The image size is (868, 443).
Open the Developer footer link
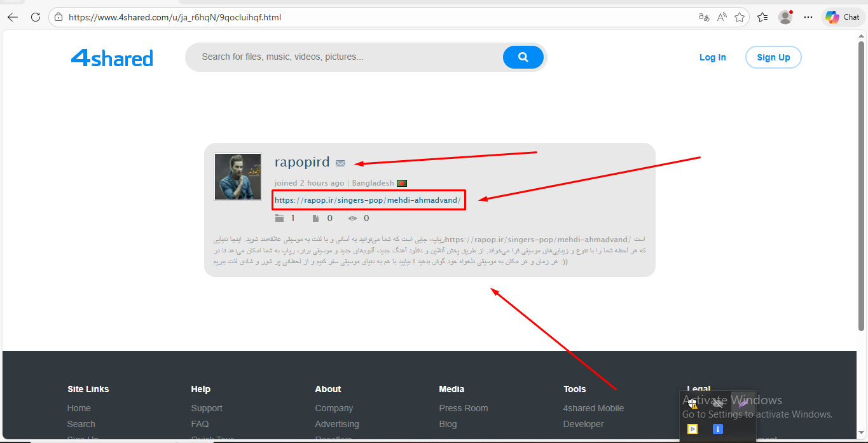point(584,424)
